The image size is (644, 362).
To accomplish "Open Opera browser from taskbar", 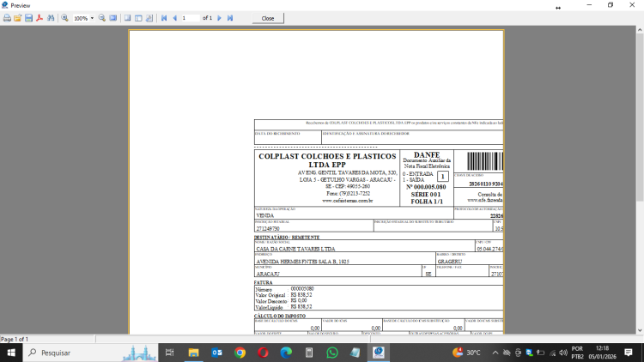I will coord(263,353).
